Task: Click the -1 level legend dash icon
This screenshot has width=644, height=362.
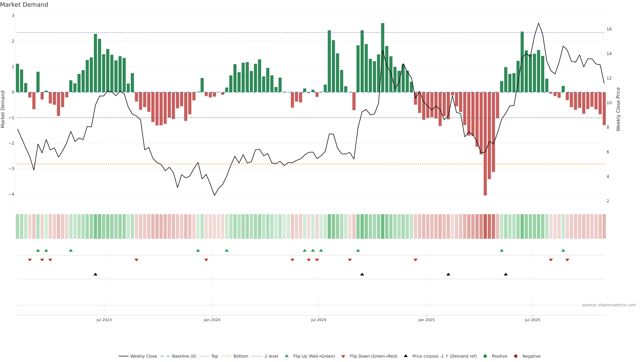Action: coord(256,356)
